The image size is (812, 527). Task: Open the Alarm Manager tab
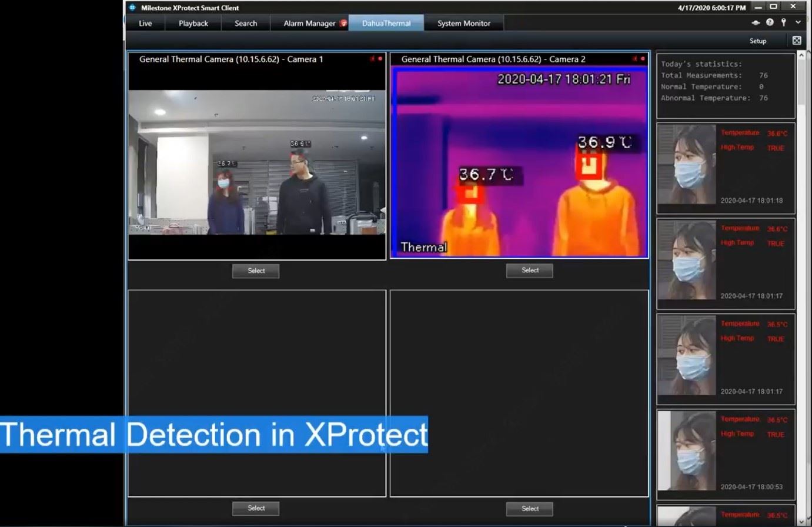coord(309,24)
